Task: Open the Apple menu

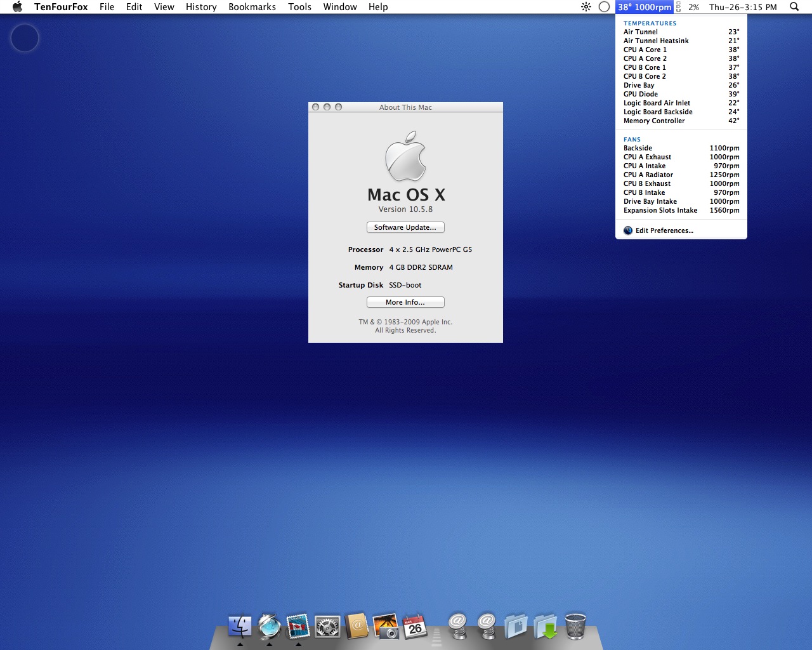Action: pos(18,7)
